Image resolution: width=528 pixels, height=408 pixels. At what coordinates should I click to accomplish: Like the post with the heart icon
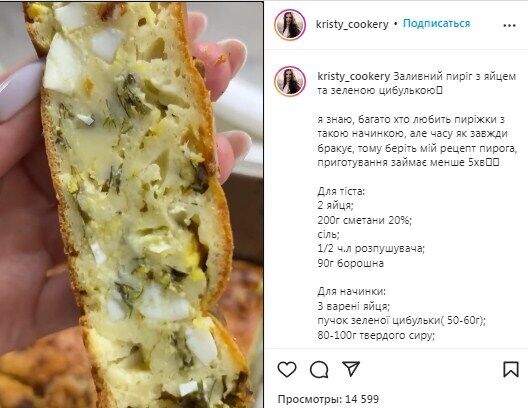pos(287,369)
